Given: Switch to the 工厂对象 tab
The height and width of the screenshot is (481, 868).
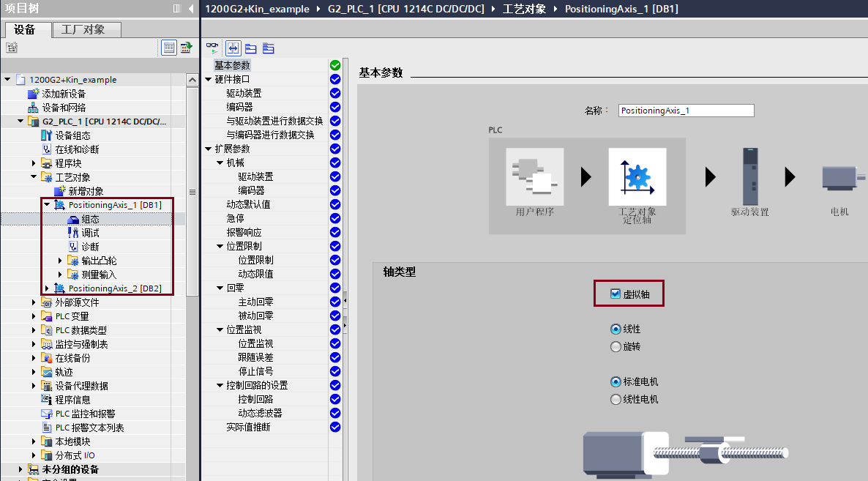Looking at the screenshot, I should point(83,30).
